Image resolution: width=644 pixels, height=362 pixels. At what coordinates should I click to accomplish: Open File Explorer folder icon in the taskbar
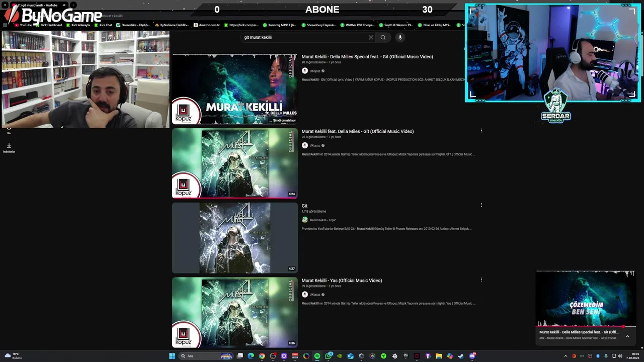point(439,356)
